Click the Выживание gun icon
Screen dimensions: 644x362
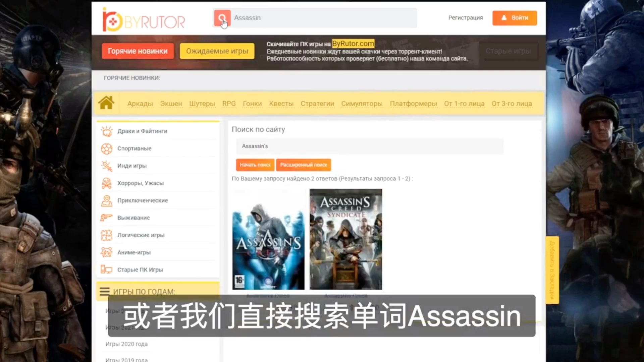pos(107,218)
